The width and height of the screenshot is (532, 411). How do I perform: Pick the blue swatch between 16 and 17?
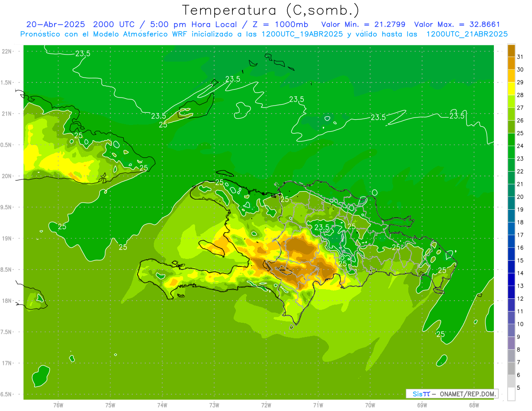tap(511, 241)
